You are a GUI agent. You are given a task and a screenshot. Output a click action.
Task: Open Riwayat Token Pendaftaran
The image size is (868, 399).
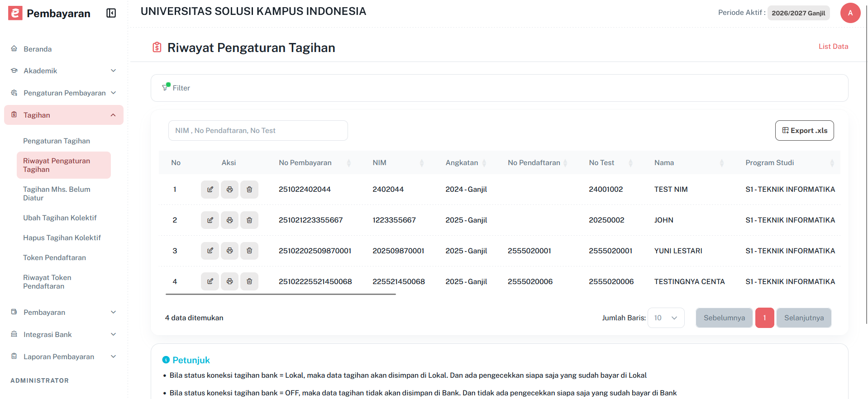(x=47, y=282)
